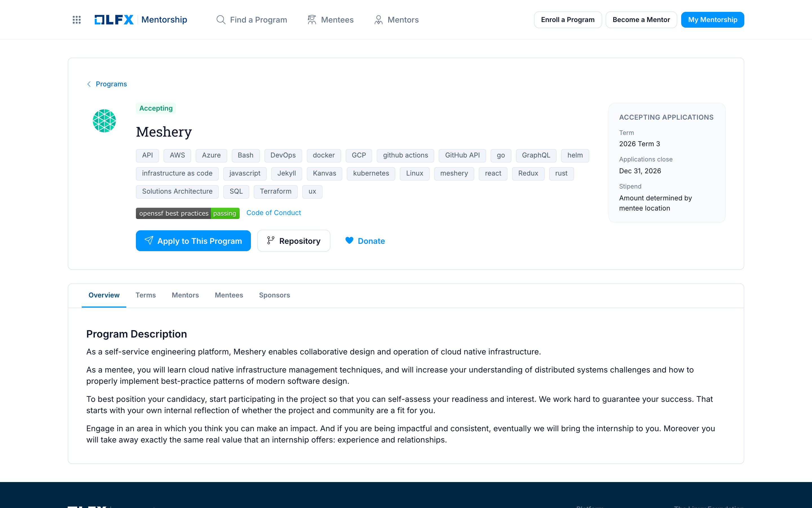Open My Mentorship
This screenshot has height=508, width=812.
click(x=713, y=20)
